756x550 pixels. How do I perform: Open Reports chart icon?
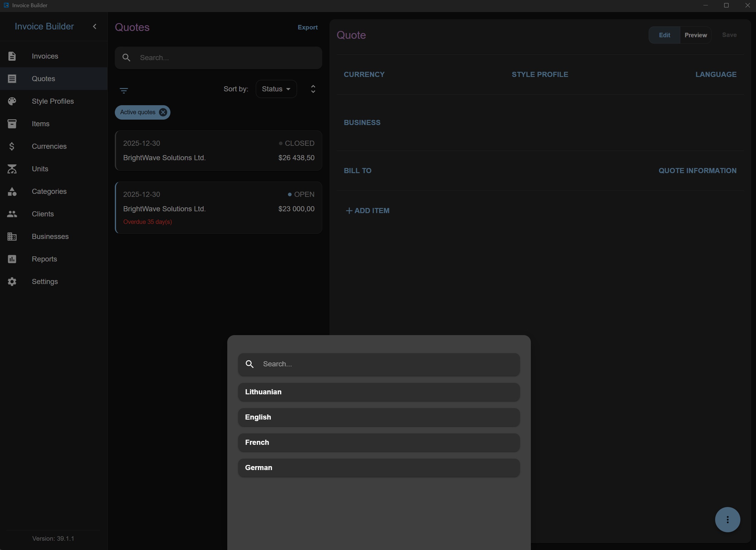(x=12, y=259)
